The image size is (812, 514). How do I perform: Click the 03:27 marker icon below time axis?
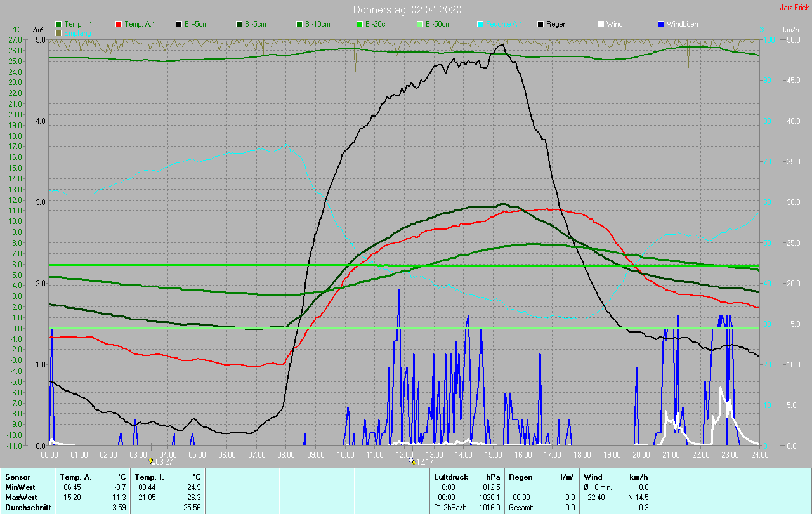click(x=152, y=461)
